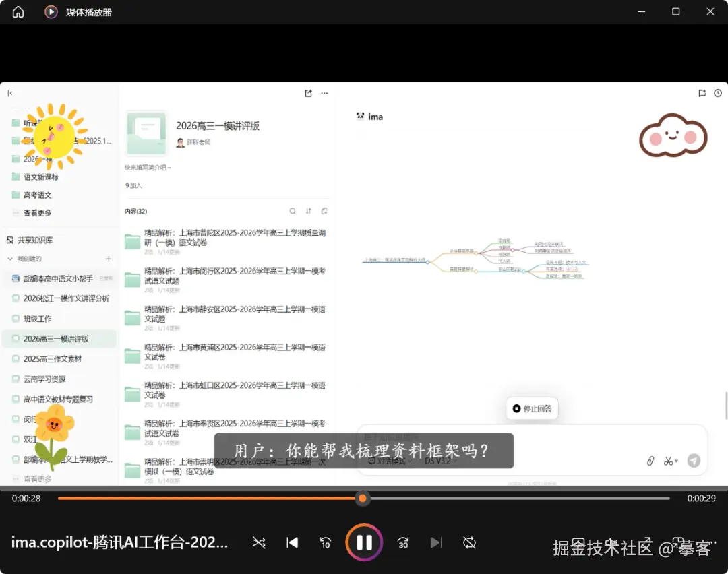Select 部编本高中语文小帮手 knowledge base
This screenshot has width=728, height=574.
click(58, 278)
